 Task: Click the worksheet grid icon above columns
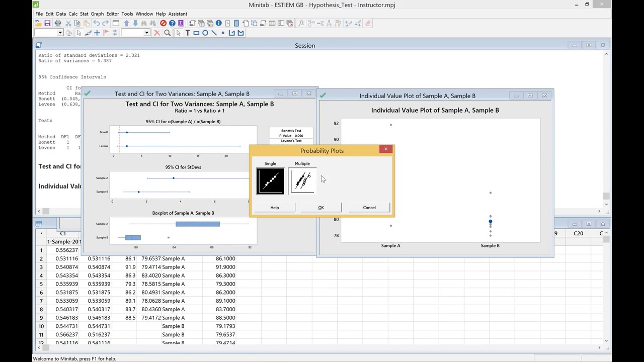click(x=39, y=224)
